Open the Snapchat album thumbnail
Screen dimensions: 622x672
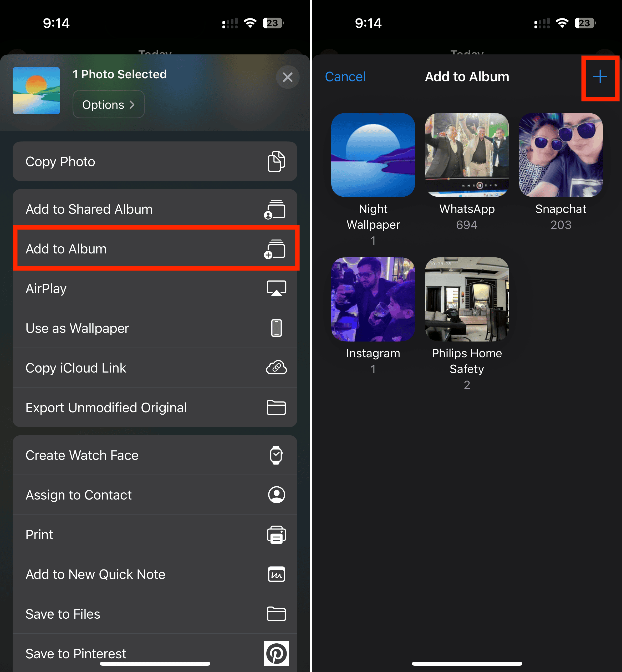coord(560,155)
